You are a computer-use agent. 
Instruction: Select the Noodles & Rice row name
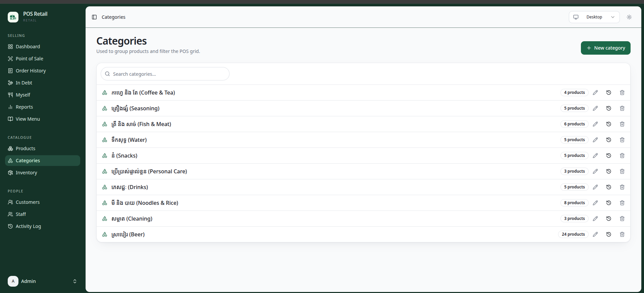145,203
